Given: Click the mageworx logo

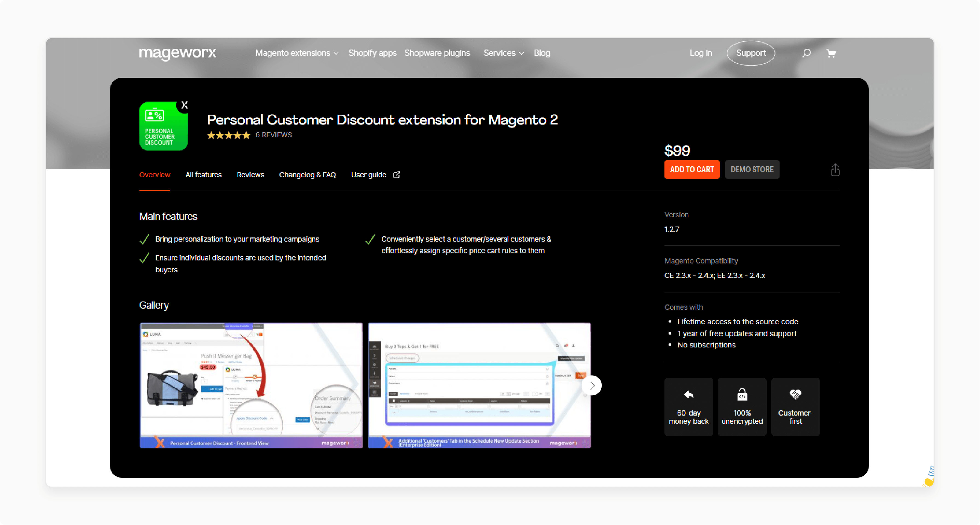Looking at the screenshot, I should coord(177,53).
